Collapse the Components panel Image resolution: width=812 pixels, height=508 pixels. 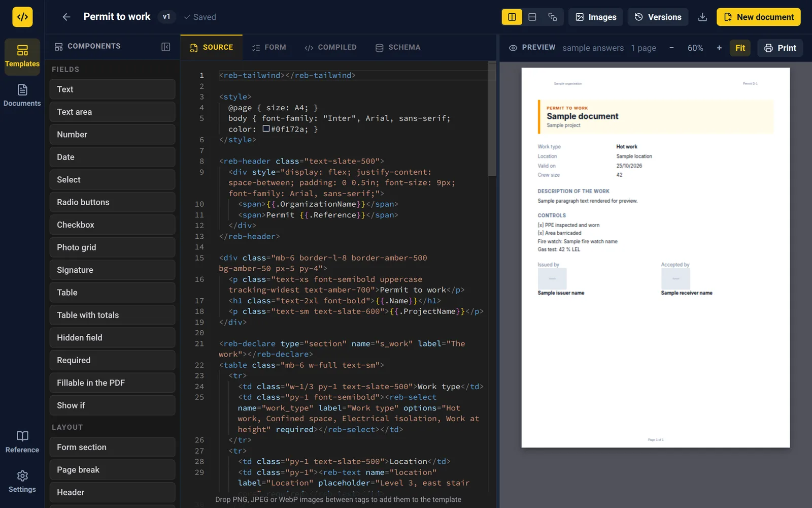[165, 47]
